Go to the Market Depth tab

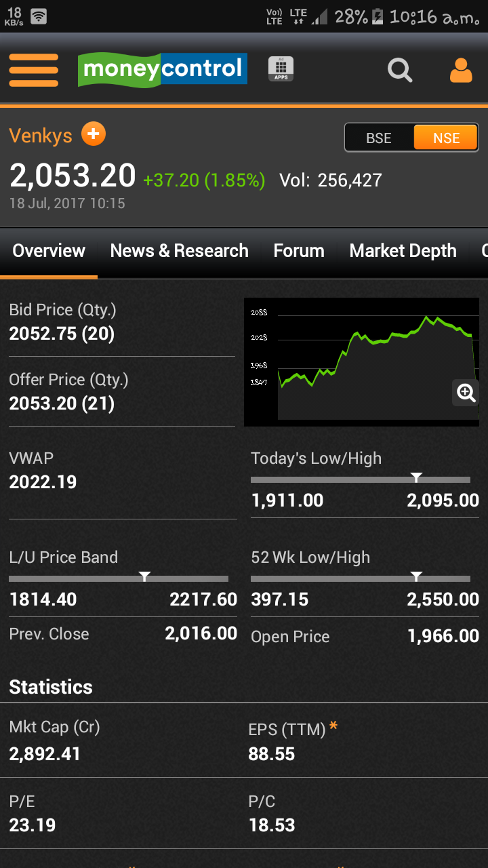coord(403,251)
